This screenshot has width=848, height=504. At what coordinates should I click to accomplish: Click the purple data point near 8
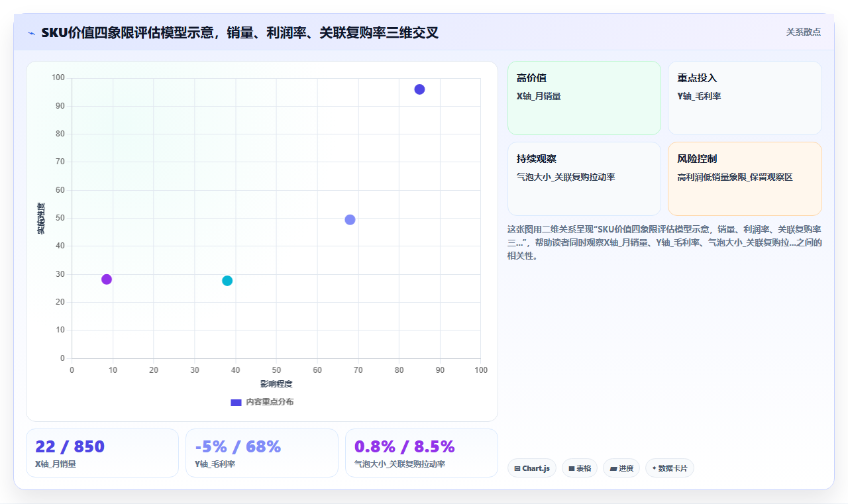(x=107, y=279)
